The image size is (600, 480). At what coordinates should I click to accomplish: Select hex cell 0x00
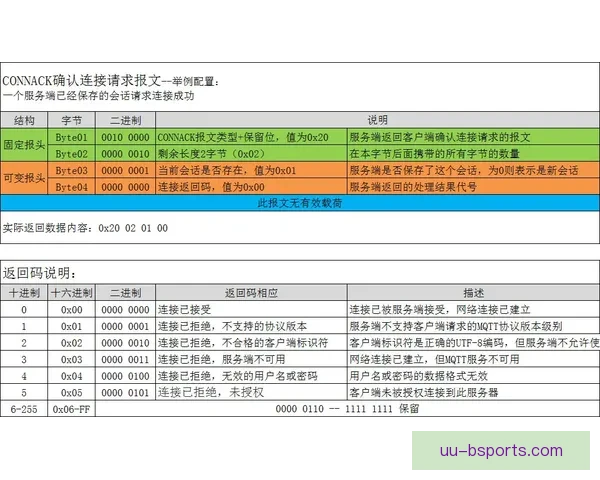[72, 309]
